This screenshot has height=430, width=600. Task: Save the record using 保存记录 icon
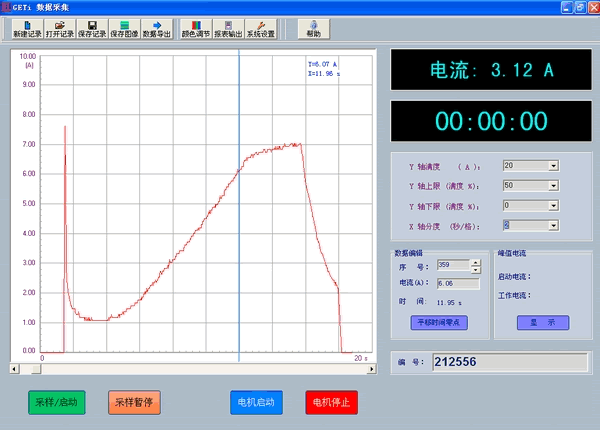tap(92, 28)
